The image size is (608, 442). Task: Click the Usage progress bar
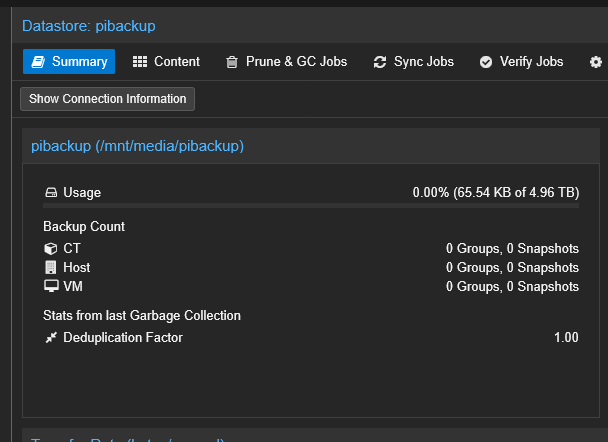coord(310,206)
